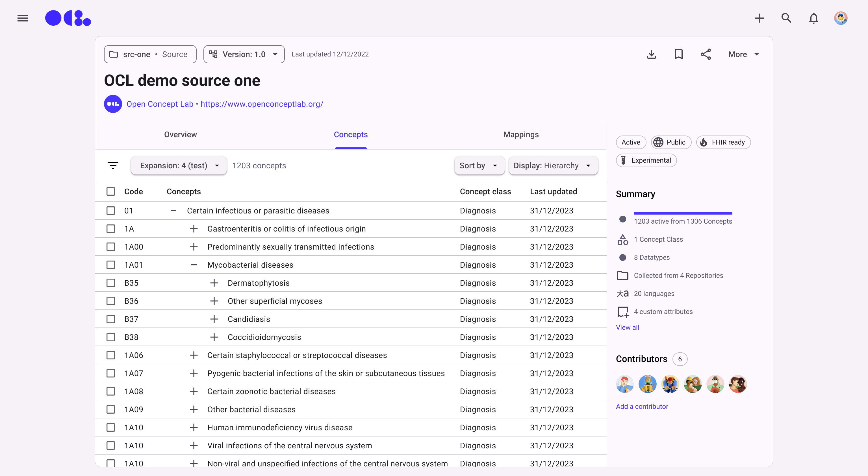Open the notifications bell
This screenshot has height=476, width=868.
click(x=813, y=18)
